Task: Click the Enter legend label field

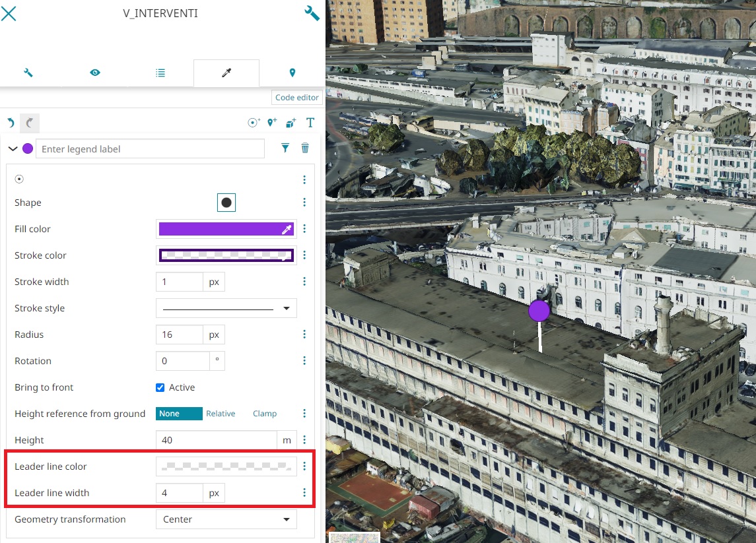Action: pos(150,149)
